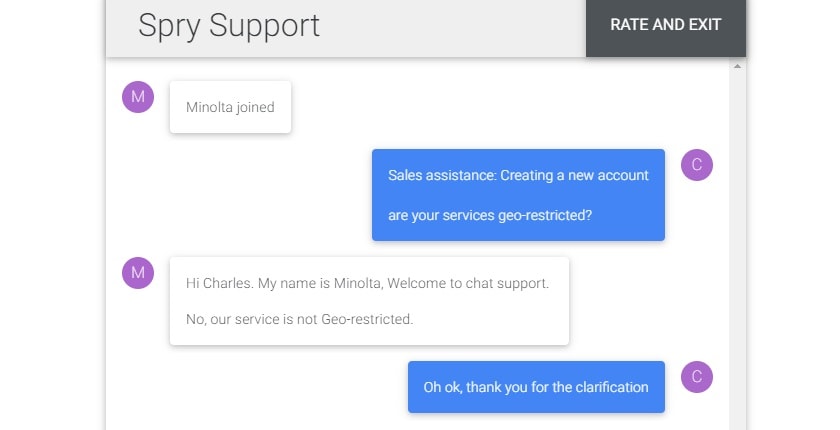Click the C avatar beside the geo-restricted question
Image resolution: width=840 pixels, height=430 pixels.
[696, 165]
